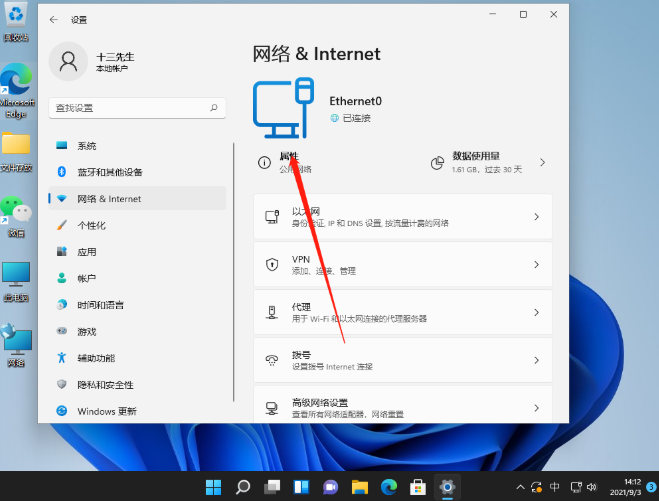Viewport: 659px width, 501px height.
Task: Show hidden tray icons chevron
Action: (520, 487)
